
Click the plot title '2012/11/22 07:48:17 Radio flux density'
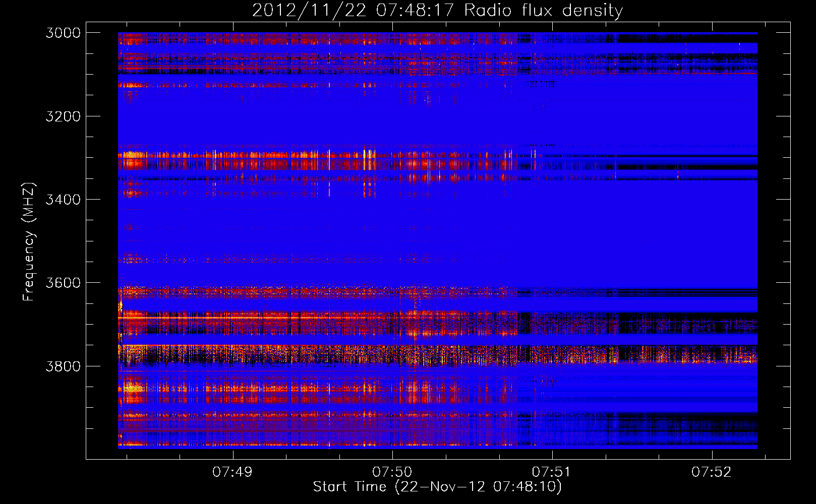pyautogui.click(x=437, y=10)
